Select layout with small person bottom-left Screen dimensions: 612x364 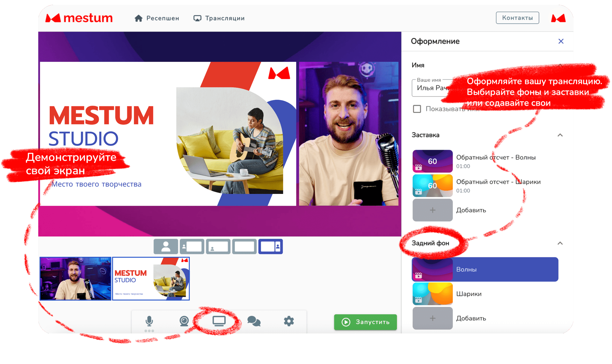click(218, 246)
